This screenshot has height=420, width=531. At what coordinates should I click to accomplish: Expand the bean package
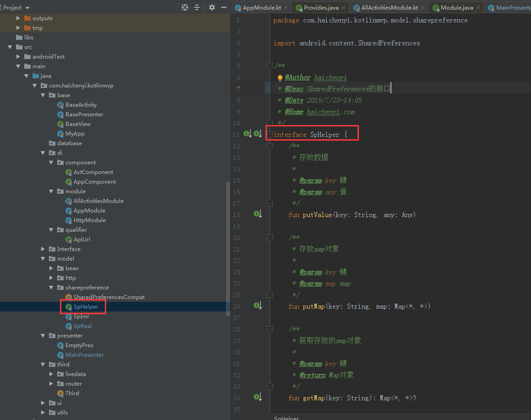point(51,268)
